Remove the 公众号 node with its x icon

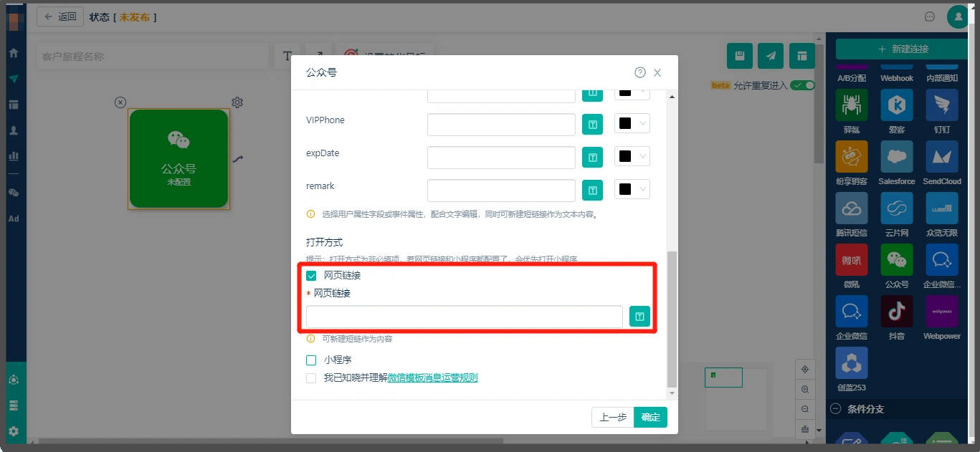coord(120,102)
